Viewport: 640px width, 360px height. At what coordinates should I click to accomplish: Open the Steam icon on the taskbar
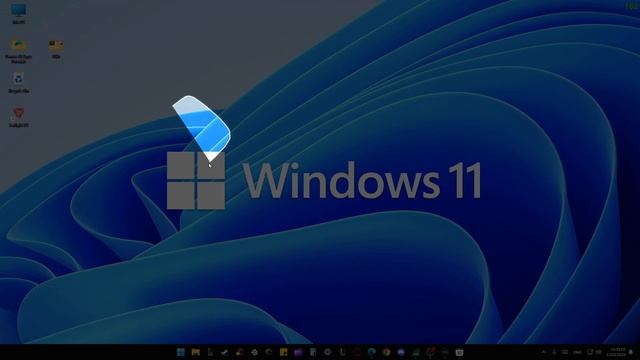click(224, 352)
